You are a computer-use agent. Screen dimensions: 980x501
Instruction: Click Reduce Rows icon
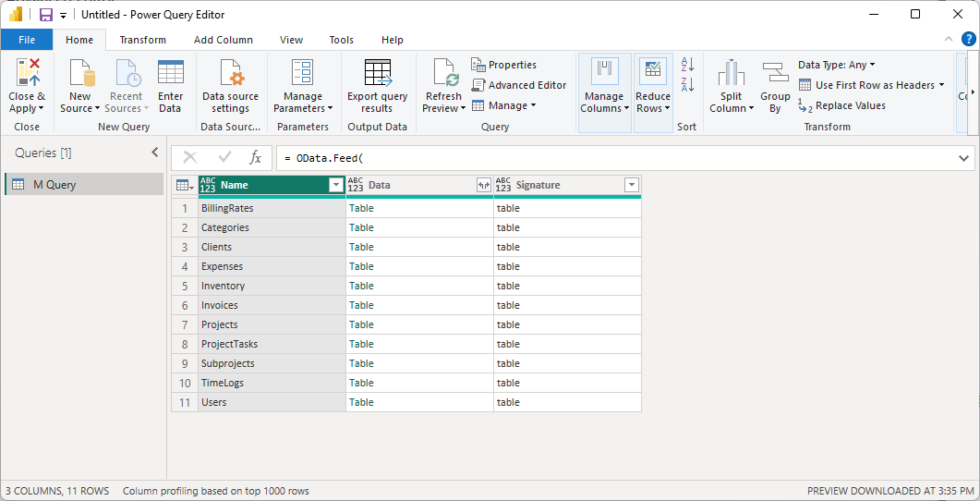652,71
